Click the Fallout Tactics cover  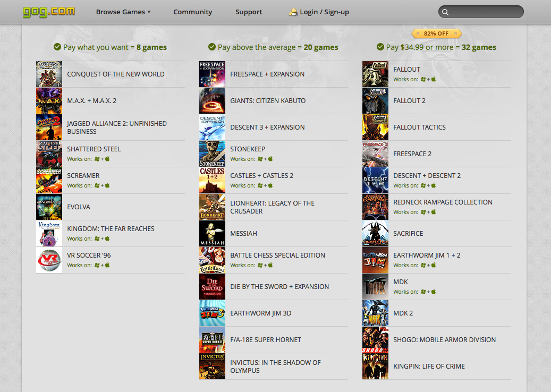click(375, 127)
